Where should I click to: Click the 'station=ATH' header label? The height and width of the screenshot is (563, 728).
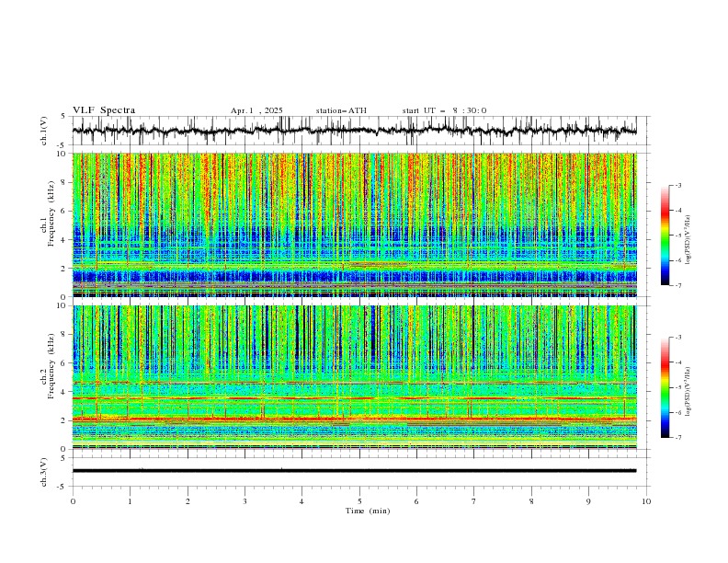pos(341,110)
